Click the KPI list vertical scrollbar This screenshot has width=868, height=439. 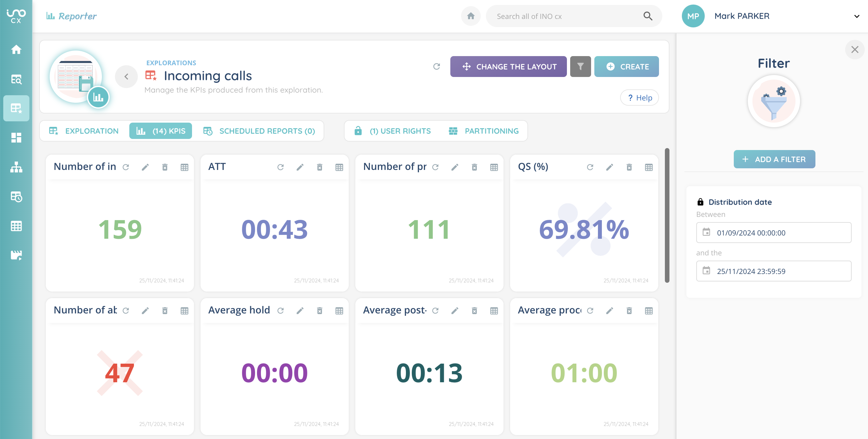pos(667,216)
